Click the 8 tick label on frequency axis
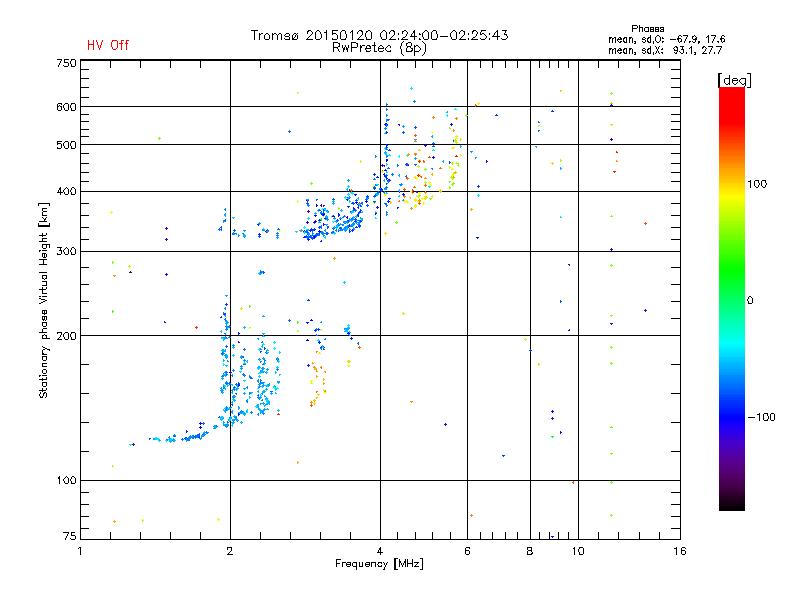 (x=530, y=552)
